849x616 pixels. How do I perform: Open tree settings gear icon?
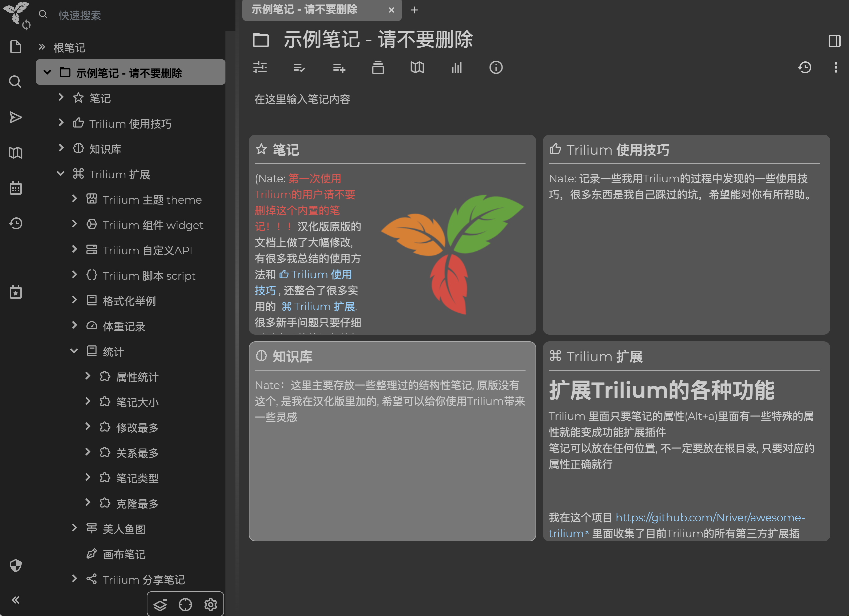point(210,605)
